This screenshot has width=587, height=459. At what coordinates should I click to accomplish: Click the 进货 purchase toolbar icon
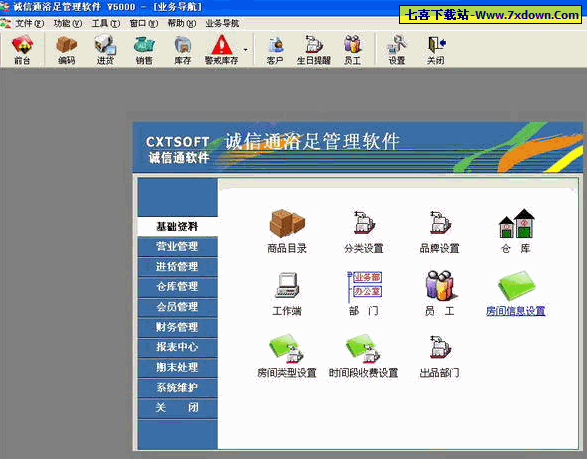(105, 49)
